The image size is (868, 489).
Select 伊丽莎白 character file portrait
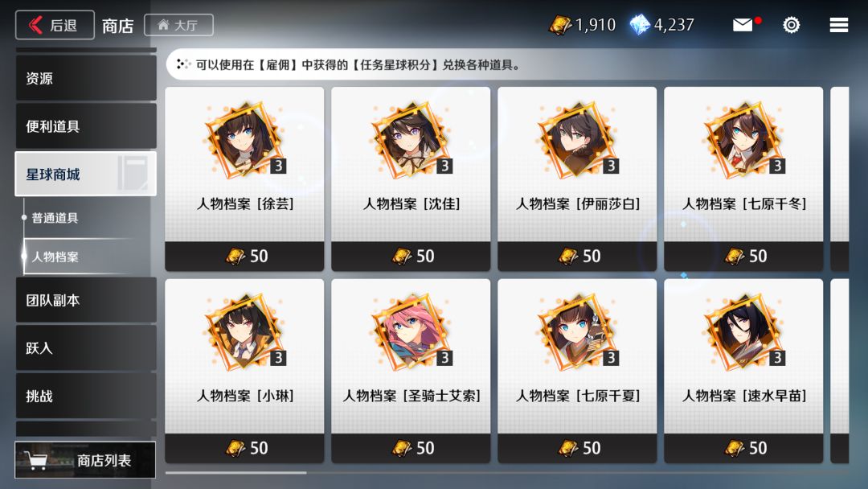click(x=577, y=140)
